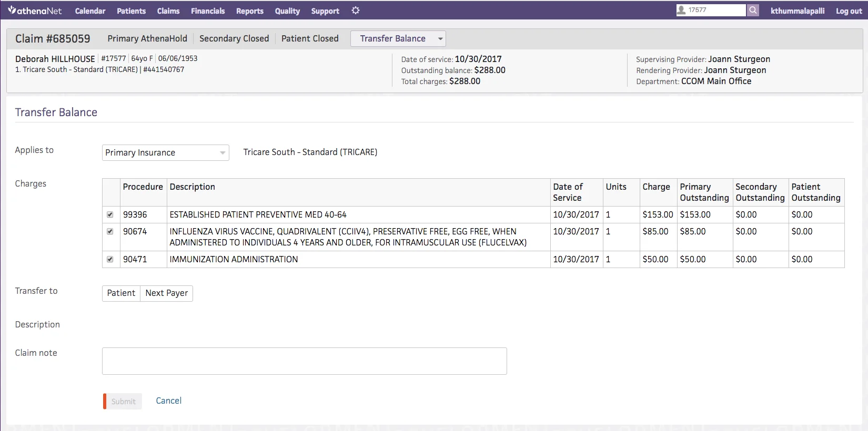Open the Patients menu
This screenshot has height=431, width=868.
tap(131, 11)
